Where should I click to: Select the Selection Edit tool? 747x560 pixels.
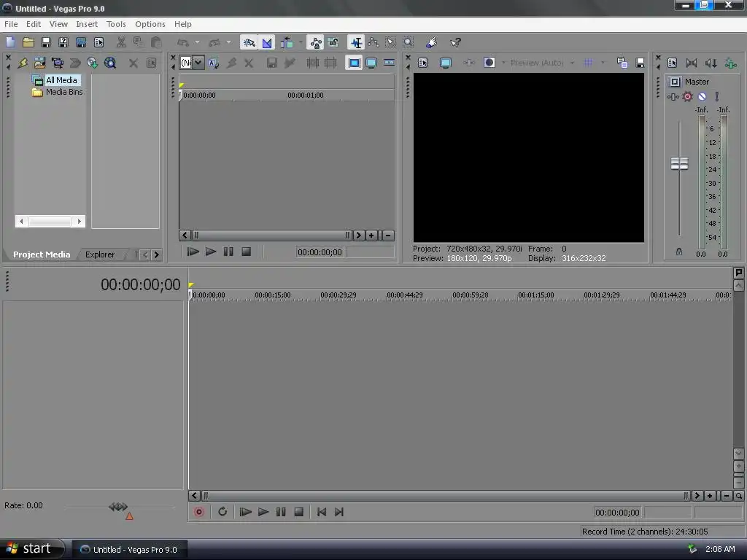pos(391,42)
